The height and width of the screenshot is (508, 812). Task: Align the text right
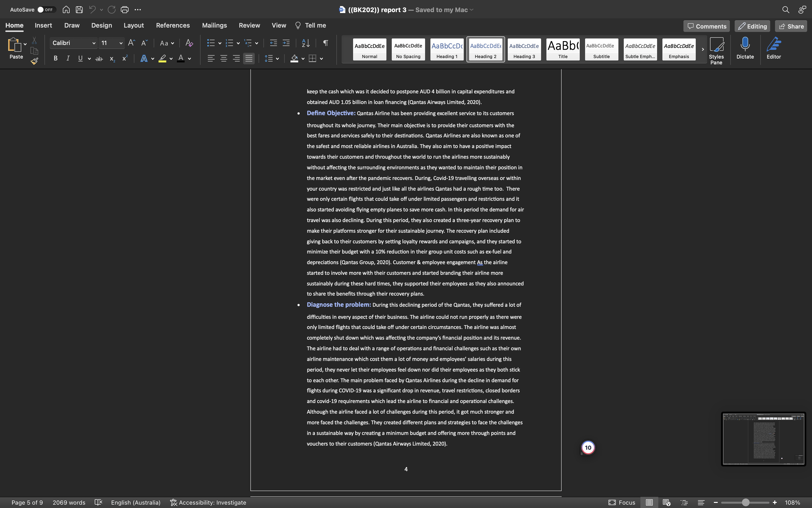236,59
